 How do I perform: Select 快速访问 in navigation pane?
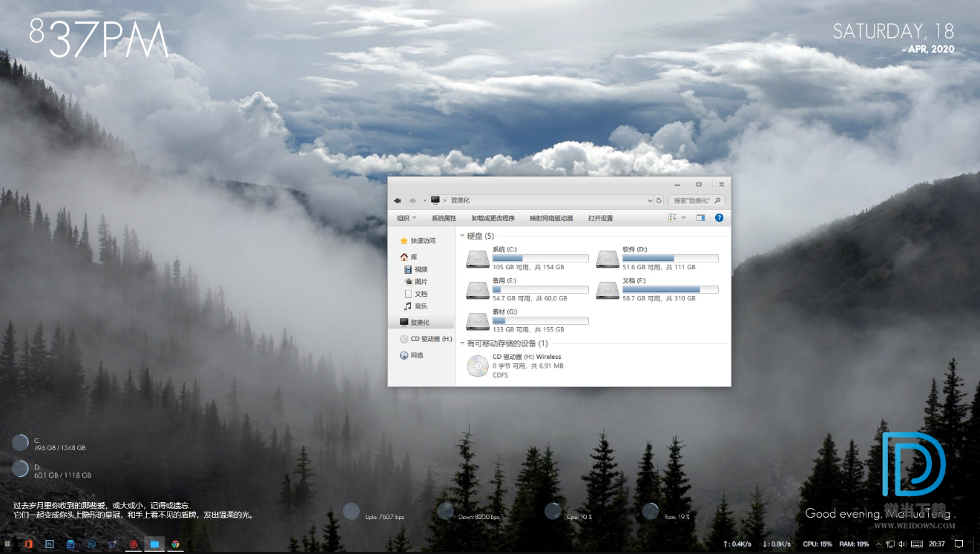(x=418, y=241)
